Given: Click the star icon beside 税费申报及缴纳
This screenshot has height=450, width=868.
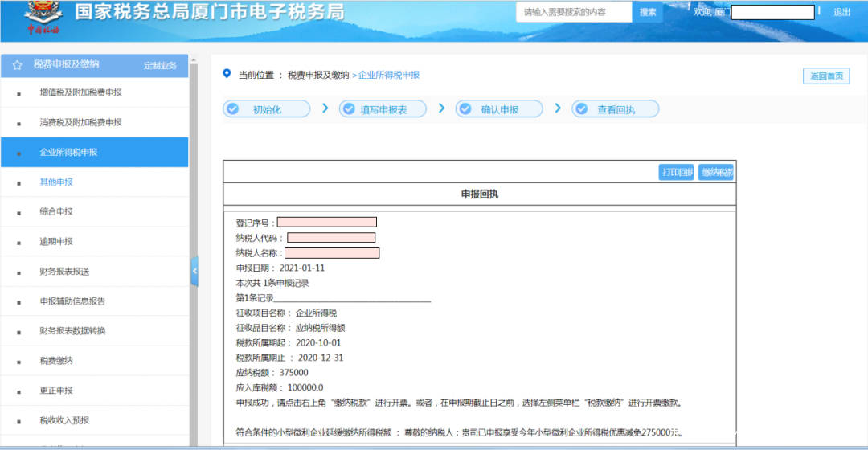Looking at the screenshot, I should [17, 65].
